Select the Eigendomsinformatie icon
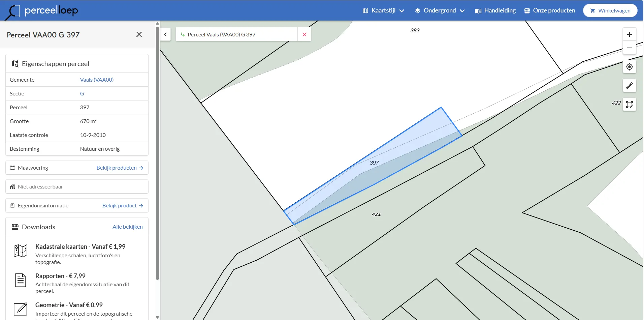Screen dimensions: 644x320 (12, 206)
